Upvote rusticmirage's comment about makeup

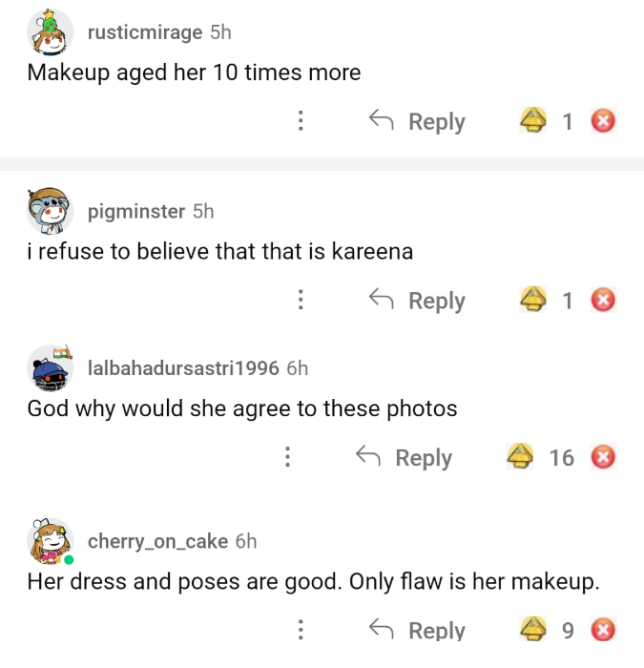coord(532,121)
